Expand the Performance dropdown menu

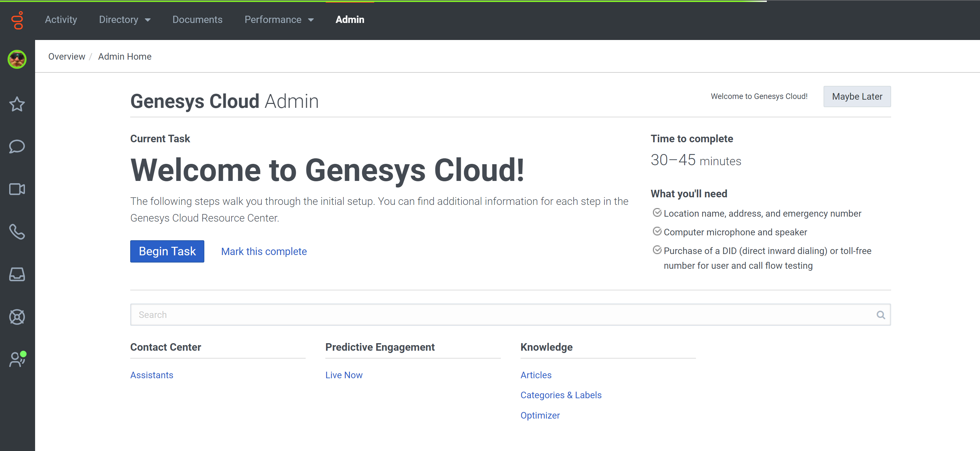click(x=279, y=20)
